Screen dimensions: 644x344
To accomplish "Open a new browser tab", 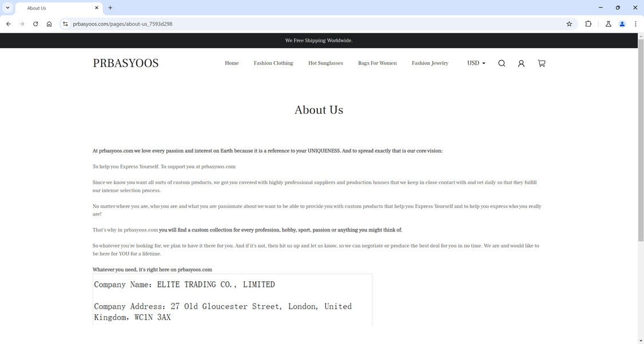I will (110, 8).
